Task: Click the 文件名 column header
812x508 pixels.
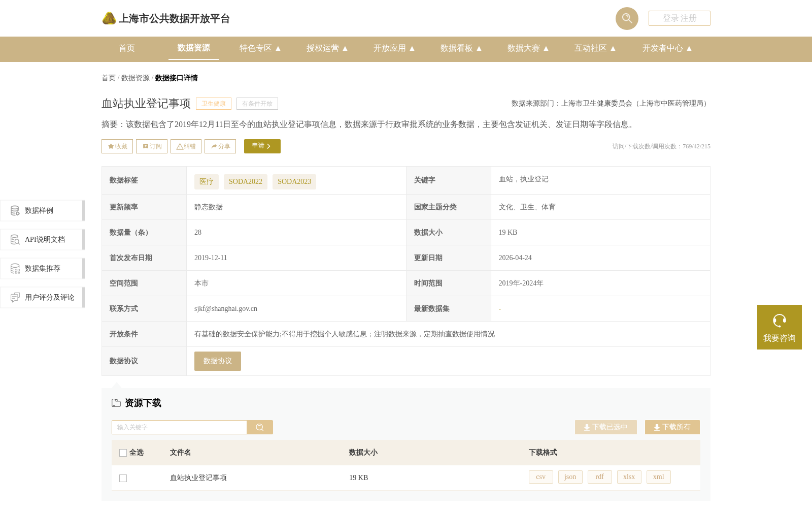Action: tap(181, 453)
